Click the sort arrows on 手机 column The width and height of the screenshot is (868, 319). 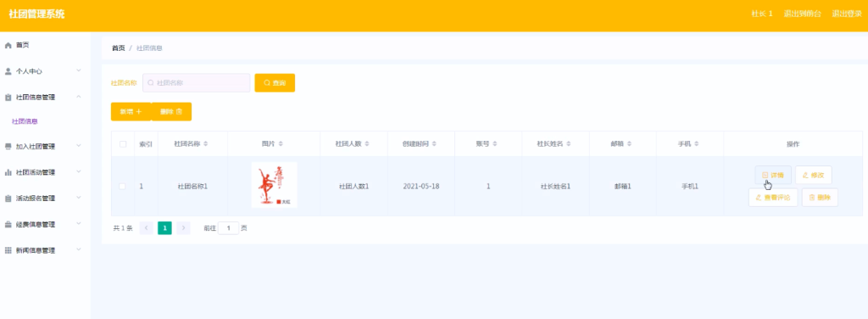click(x=697, y=144)
